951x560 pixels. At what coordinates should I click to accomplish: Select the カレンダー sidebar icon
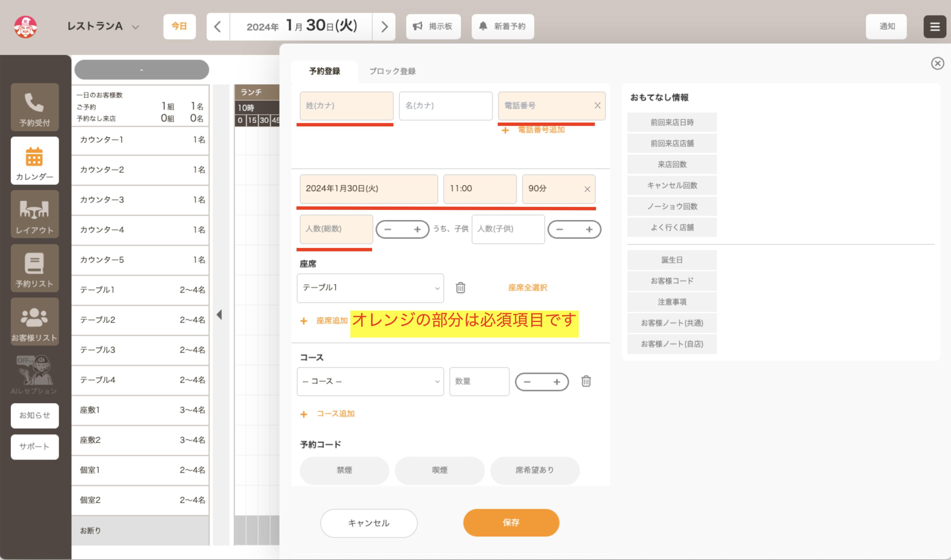point(34,161)
